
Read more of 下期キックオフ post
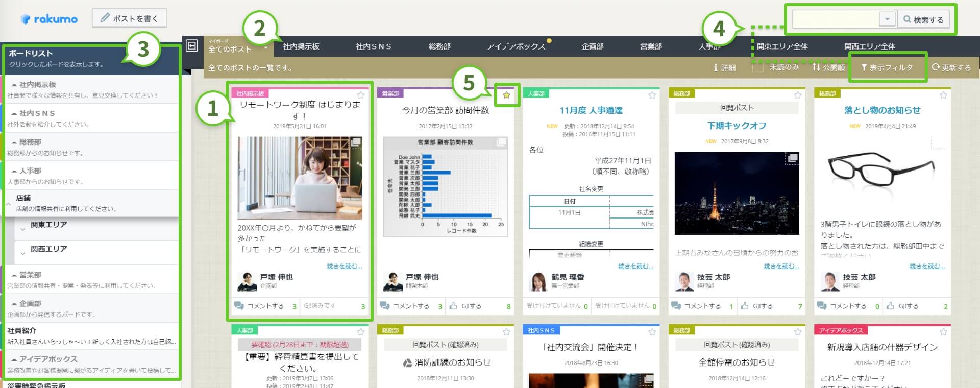tap(781, 266)
